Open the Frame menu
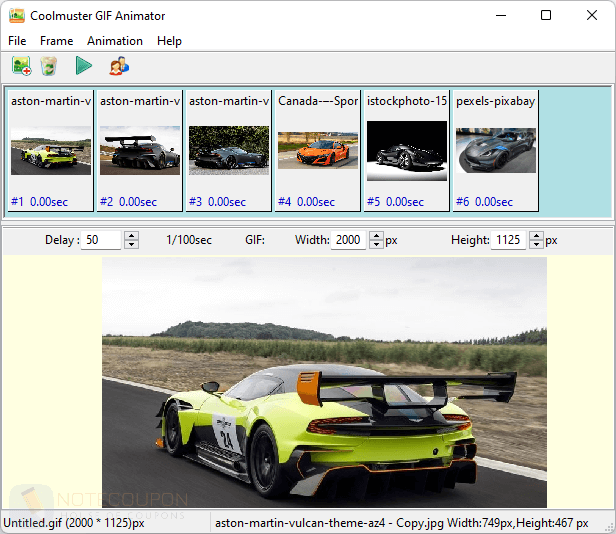Viewport: 616px width, 534px height. click(56, 41)
